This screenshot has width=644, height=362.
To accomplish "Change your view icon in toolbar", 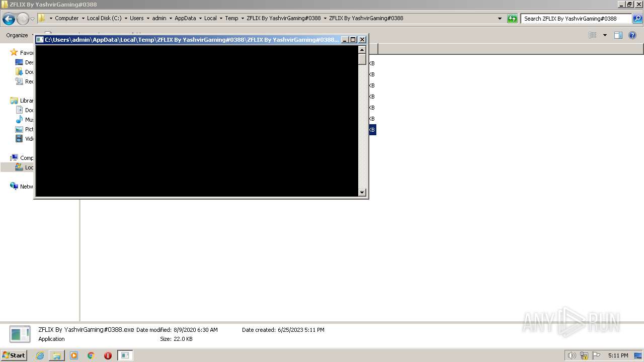I will click(593, 35).
